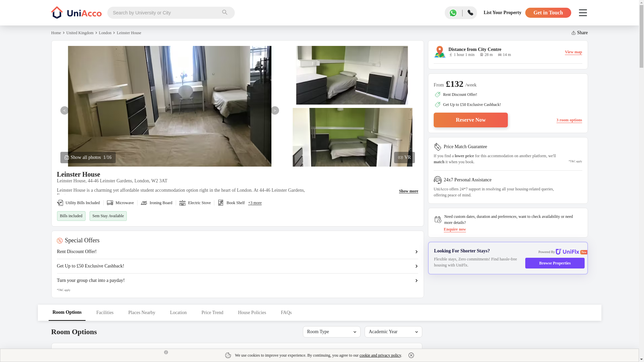
Task: Click the UniAcco logo
Action: click(76, 13)
